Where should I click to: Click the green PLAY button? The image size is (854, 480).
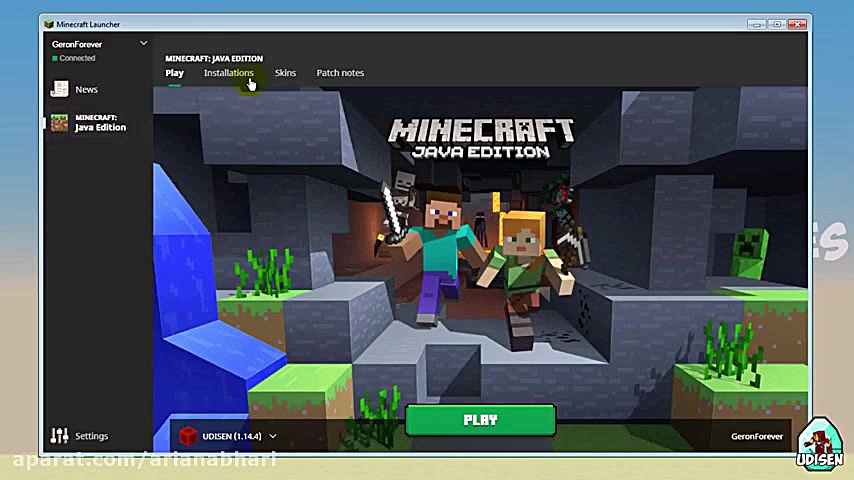480,420
